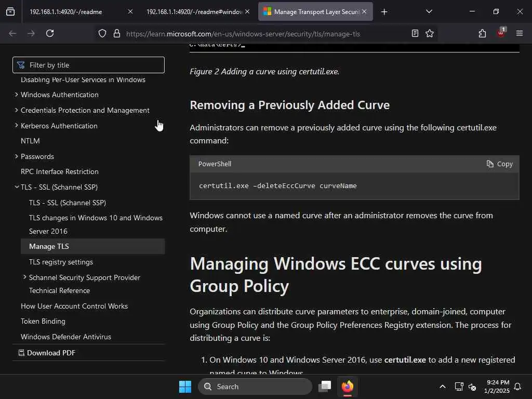532x399 pixels.
Task: Open muted volume tray icon
Action: pos(472,387)
